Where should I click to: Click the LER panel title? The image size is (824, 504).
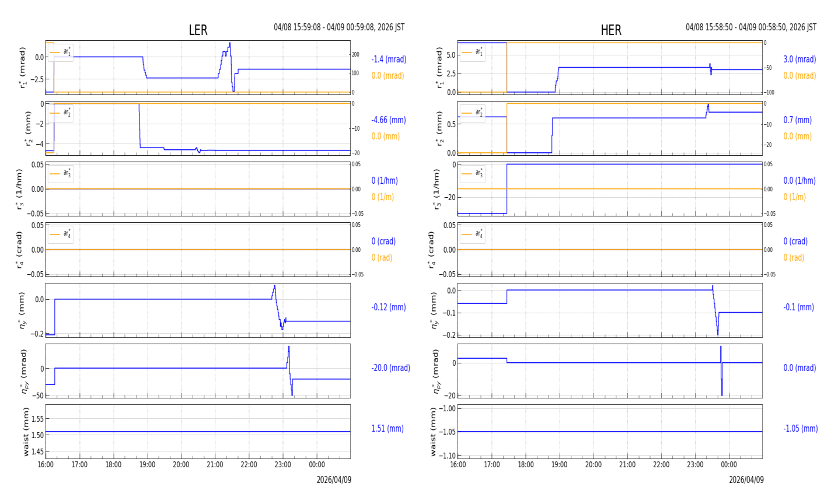198,30
